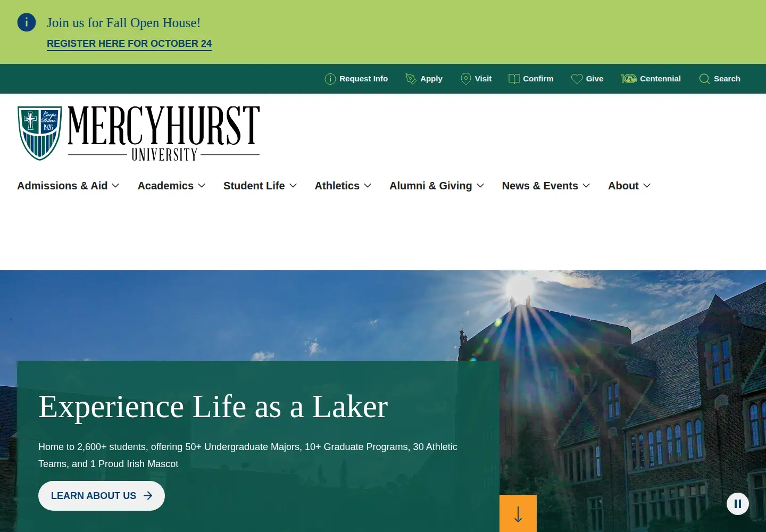Click the 'Experience Life as a Laker' heading

213,407
